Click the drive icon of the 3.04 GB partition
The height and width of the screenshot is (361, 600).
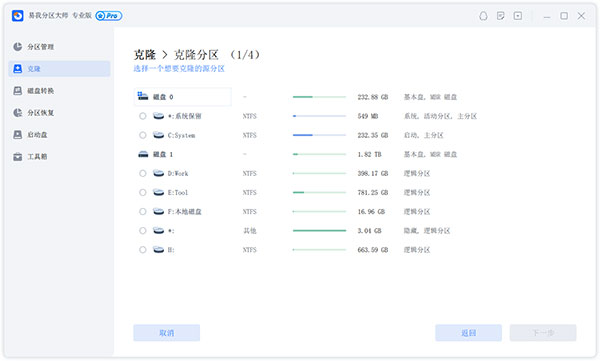(158, 230)
